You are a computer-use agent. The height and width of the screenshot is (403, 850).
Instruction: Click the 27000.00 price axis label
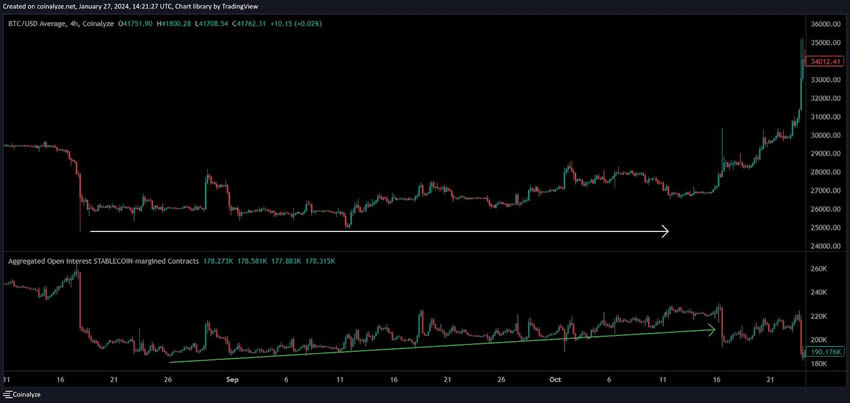pyautogui.click(x=826, y=190)
